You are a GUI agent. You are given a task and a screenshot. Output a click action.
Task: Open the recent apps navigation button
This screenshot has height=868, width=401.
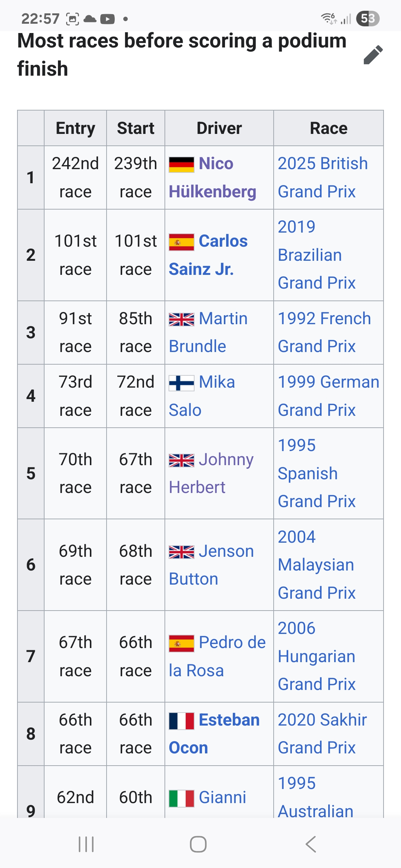(86, 844)
